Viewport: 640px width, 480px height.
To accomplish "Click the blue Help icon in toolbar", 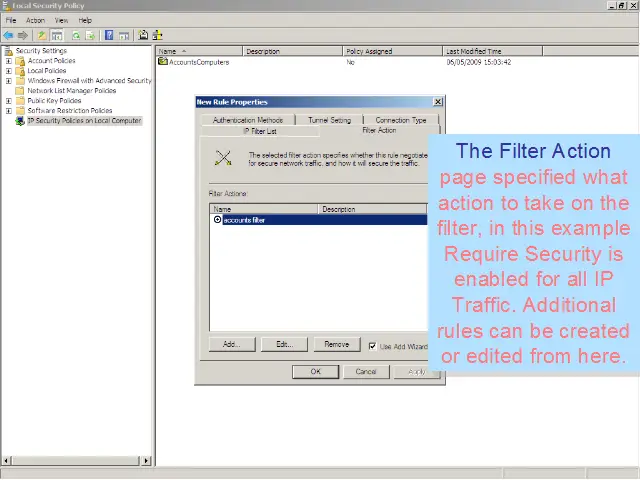I will (x=108, y=35).
